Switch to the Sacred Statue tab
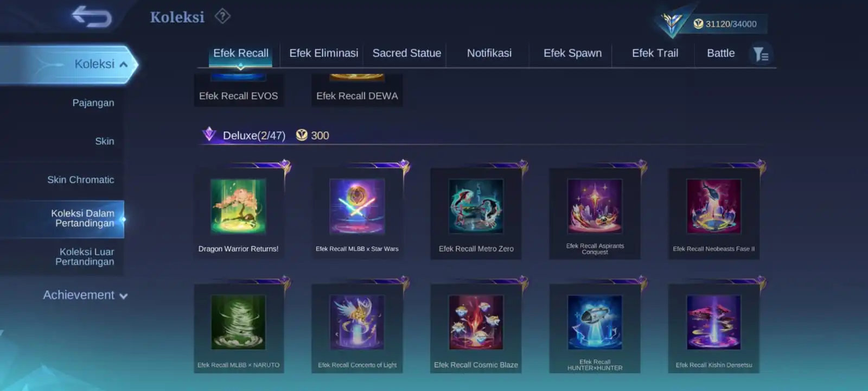The height and width of the screenshot is (391, 868). (407, 53)
